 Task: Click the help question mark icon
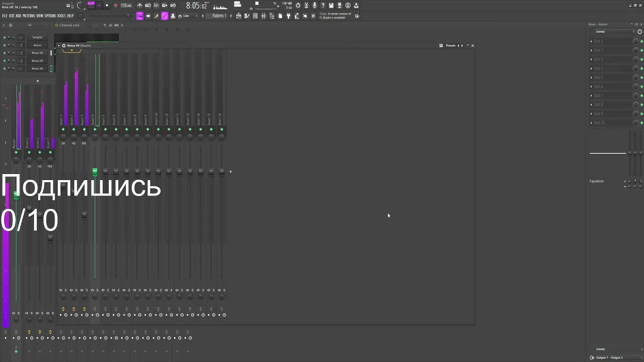click(323, 6)
